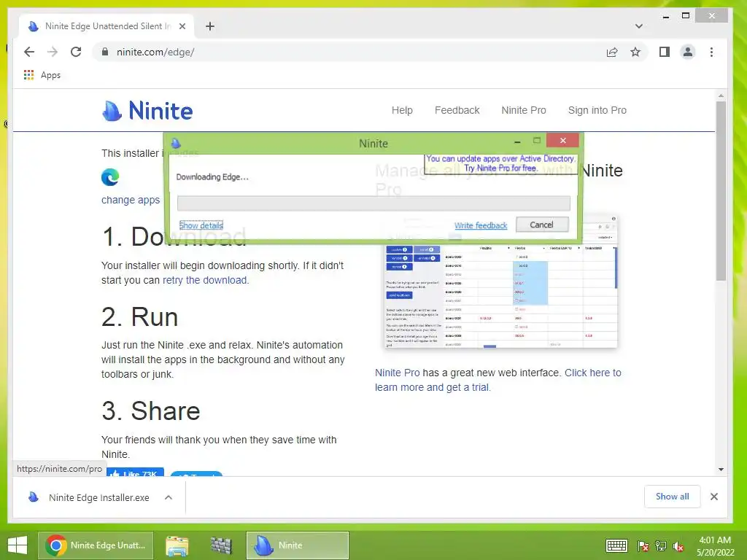
Task: Open File Explorer from taskbar
Action: pyautogui.click(x=177, y=545)
